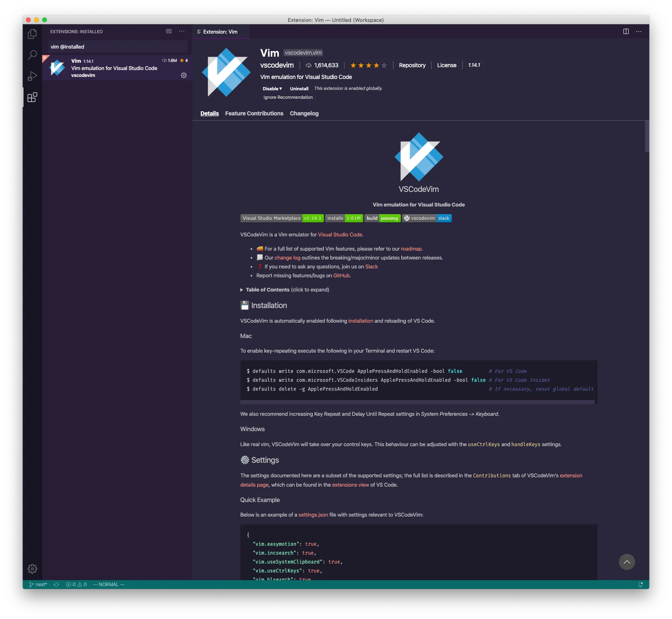Open the extensions view link
This screenshot has height=619, width=672.
351,485
